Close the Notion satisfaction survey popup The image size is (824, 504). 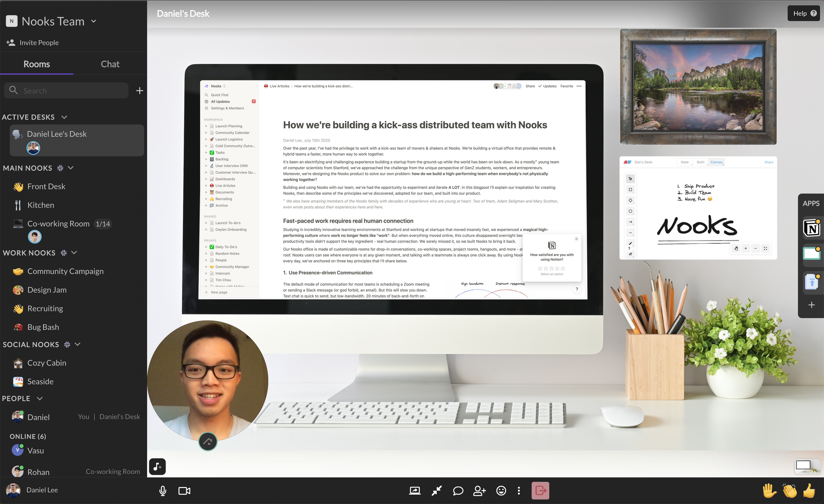[576, 239]
